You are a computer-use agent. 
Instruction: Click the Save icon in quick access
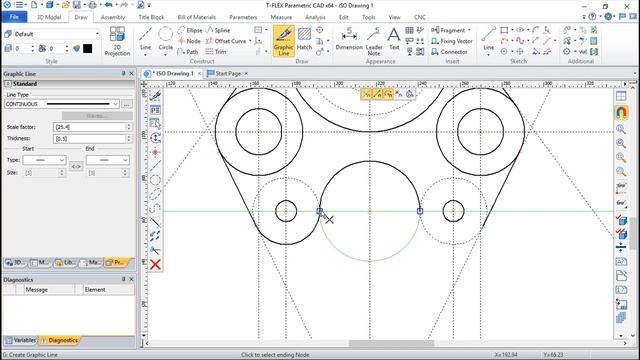pos(76,5)
